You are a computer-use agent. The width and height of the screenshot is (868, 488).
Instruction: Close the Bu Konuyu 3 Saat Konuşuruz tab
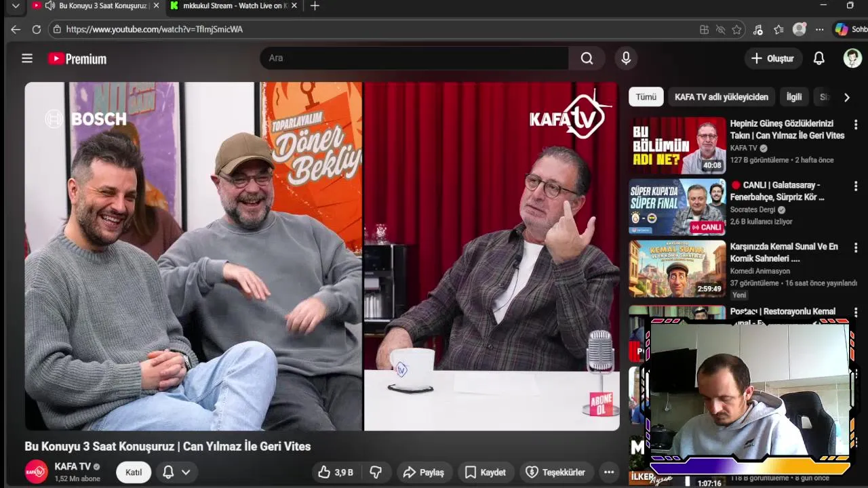click(x=157, y=5)
